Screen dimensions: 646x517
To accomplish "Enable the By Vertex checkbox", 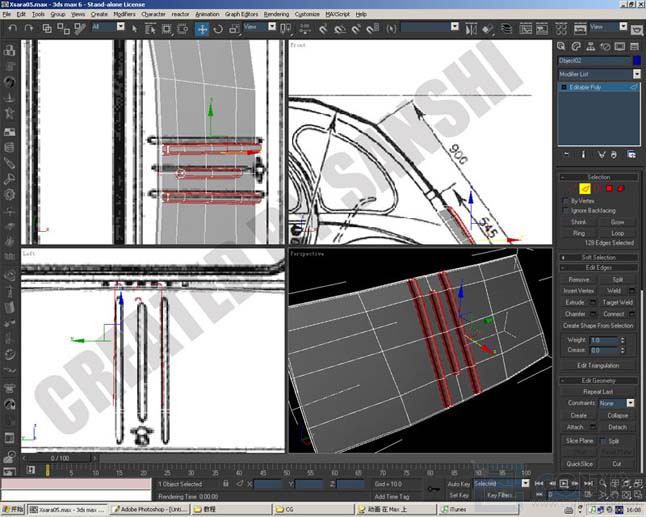I will point(566,201).
